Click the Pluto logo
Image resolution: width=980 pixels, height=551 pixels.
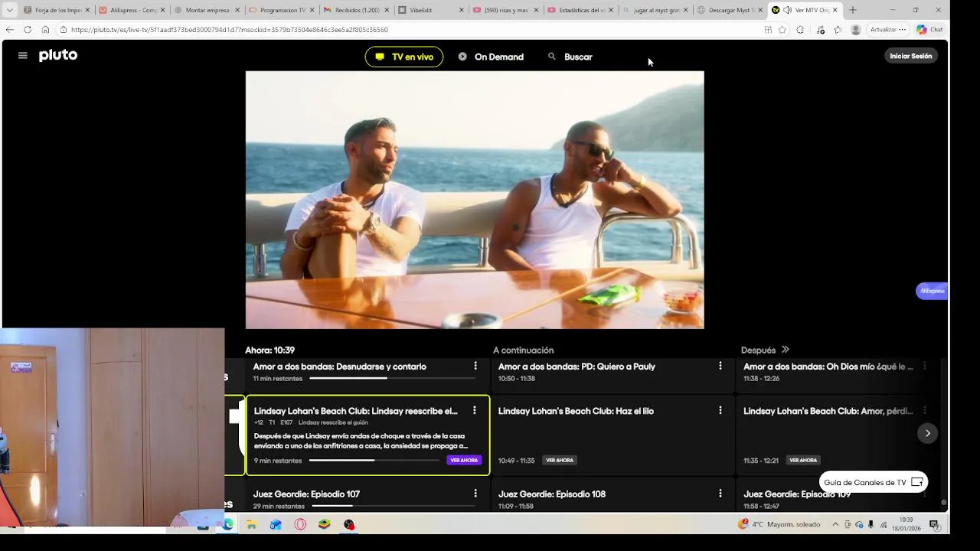[58, 55]
